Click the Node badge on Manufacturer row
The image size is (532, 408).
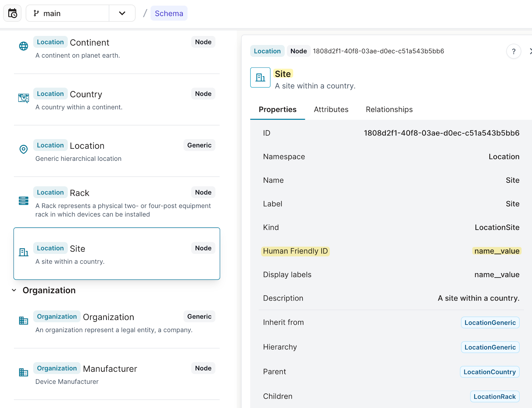point(203,368)
